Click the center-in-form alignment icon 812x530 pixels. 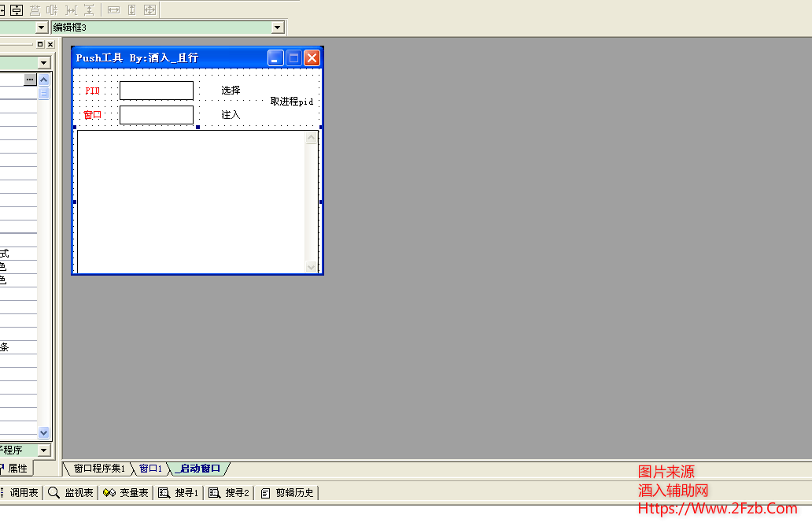click(x=17, y=10)
